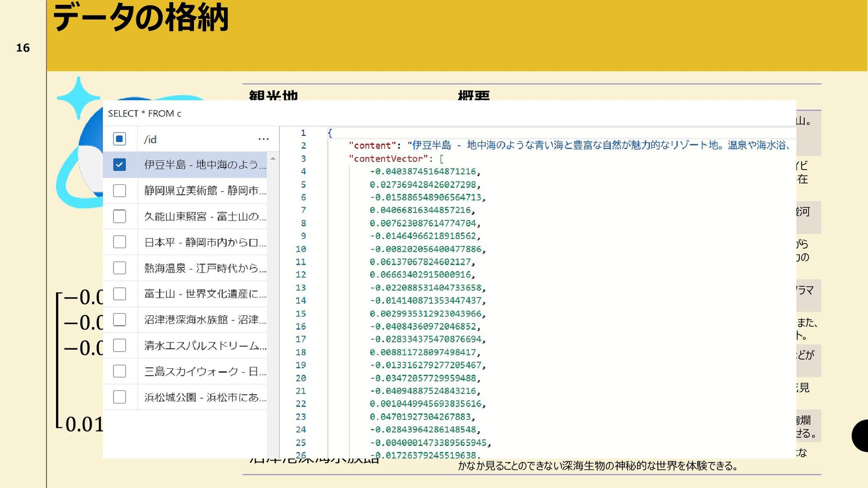The image size is (868, 488).
Task: Check the 久能山東照宮 row checkbox
Action: coord(119,216)
